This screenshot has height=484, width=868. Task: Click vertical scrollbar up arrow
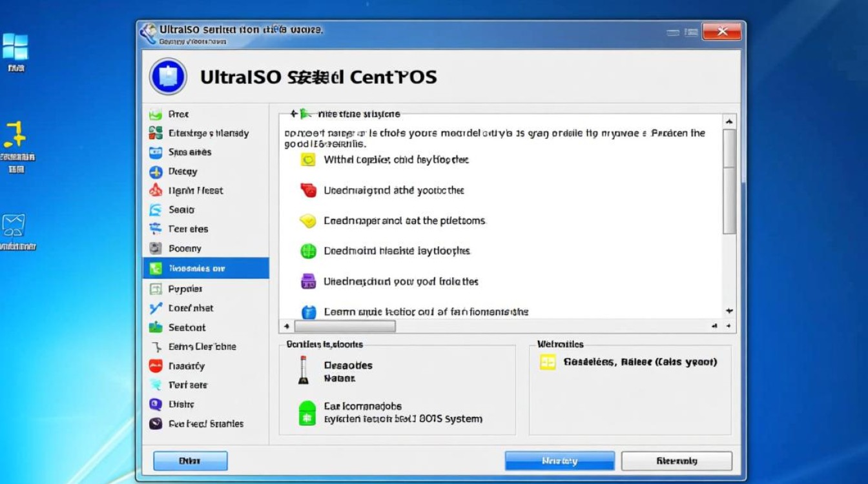point(729,121)
